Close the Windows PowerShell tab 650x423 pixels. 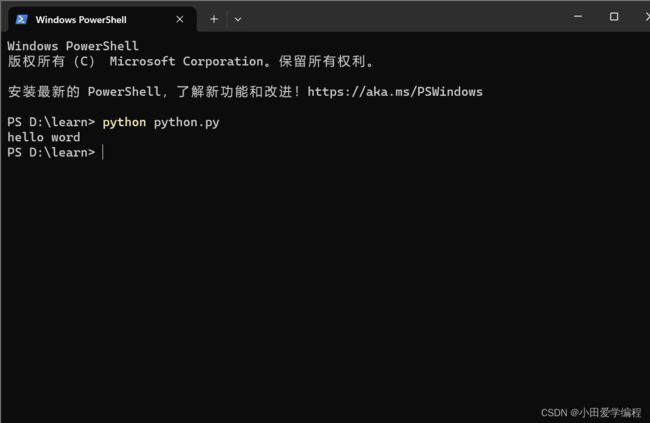179,19
